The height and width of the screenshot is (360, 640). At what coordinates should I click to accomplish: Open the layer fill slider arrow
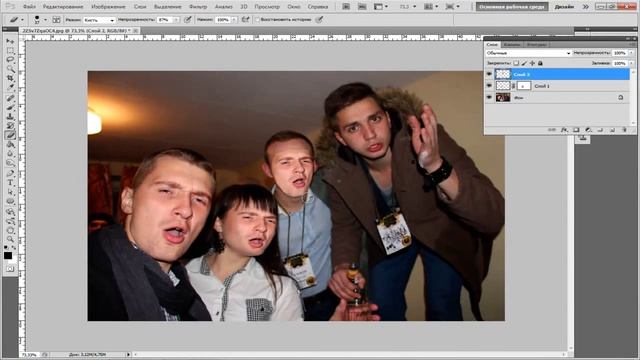(631, 63)
